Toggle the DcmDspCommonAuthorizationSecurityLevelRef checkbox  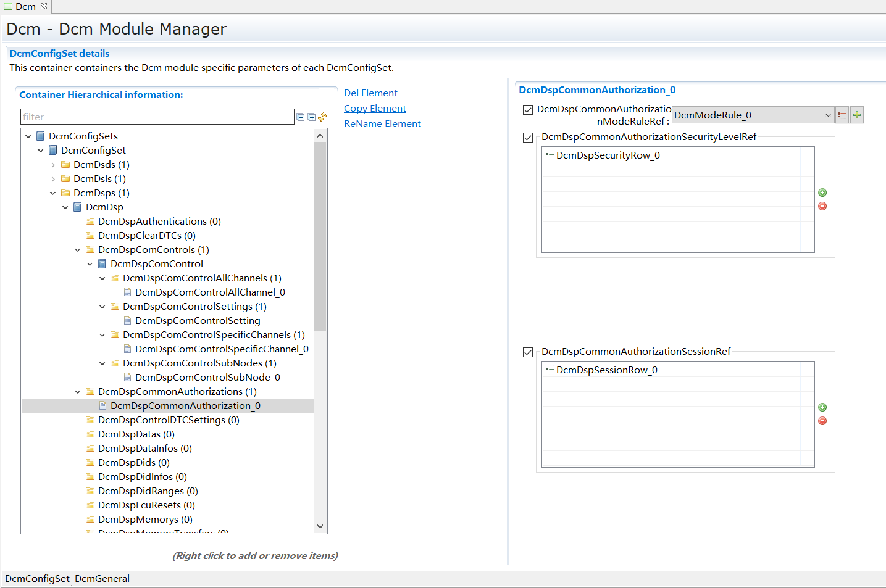pyautogui.click(x=528, y=138)
